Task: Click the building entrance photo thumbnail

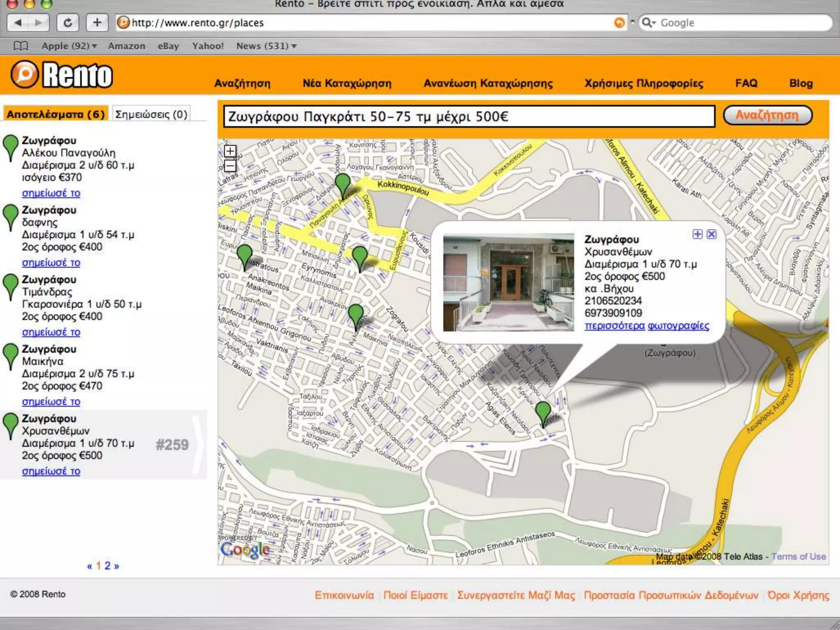Action: 508,283
